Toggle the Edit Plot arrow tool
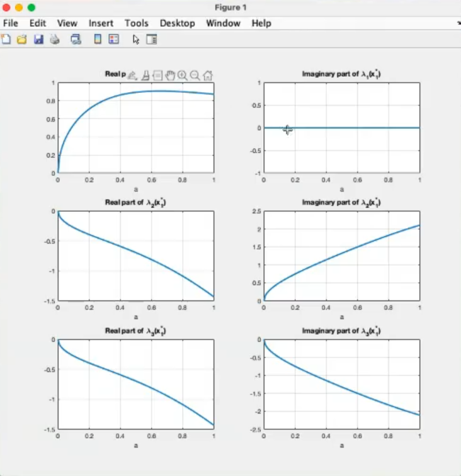Viewport: 461px width, 476px height. pos(135,39)
